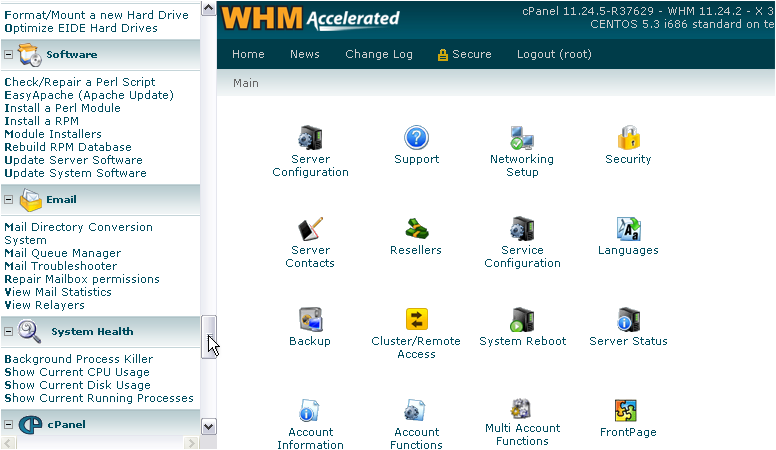Collapse the System Health section
Image resolution: width=776 pixels, height=450 pixels.
coord(8,331)
